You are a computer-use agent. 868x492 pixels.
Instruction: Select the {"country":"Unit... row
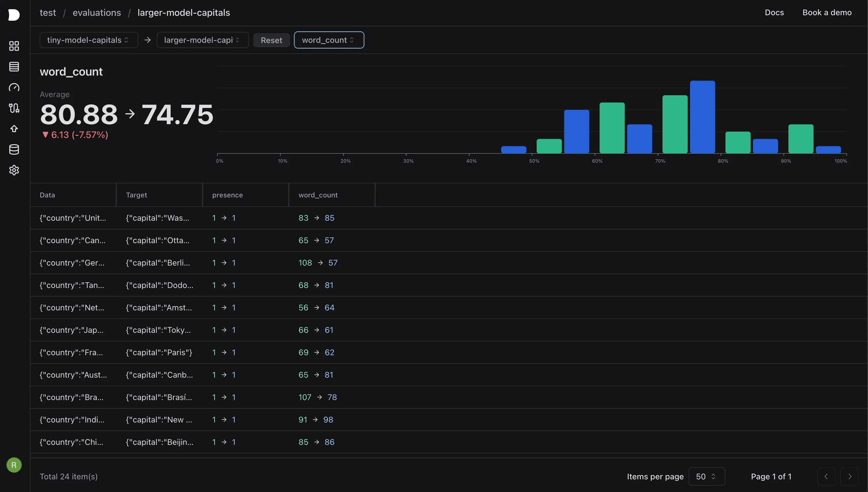pyautogui.click(x=449, y=218)
